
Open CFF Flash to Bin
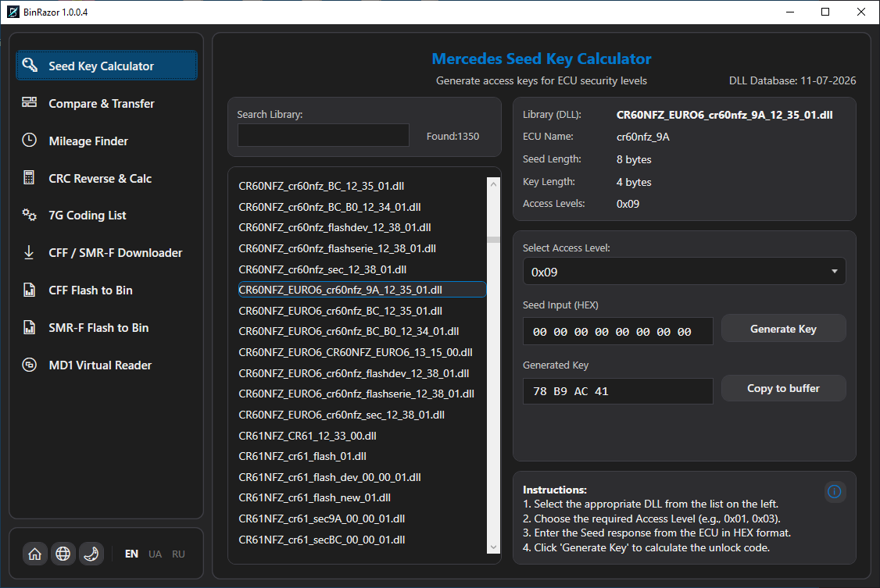click(106, 290)
